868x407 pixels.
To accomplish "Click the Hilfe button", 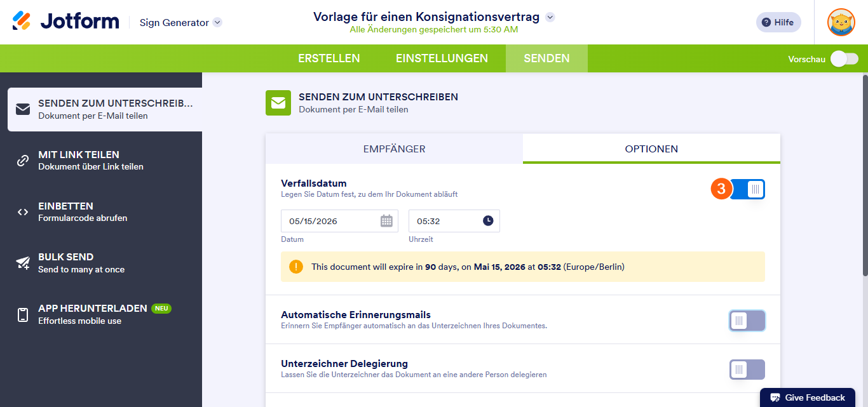I will pos(778,22).
